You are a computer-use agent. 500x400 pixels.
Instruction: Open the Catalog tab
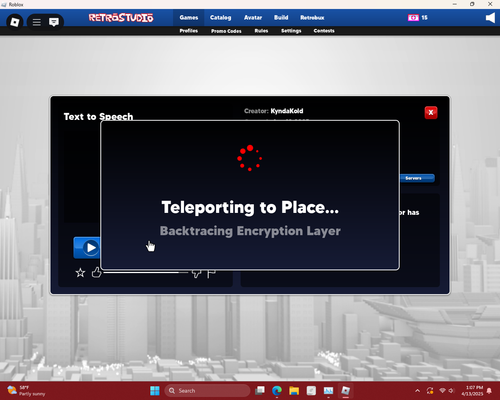[x=220, y=18]
